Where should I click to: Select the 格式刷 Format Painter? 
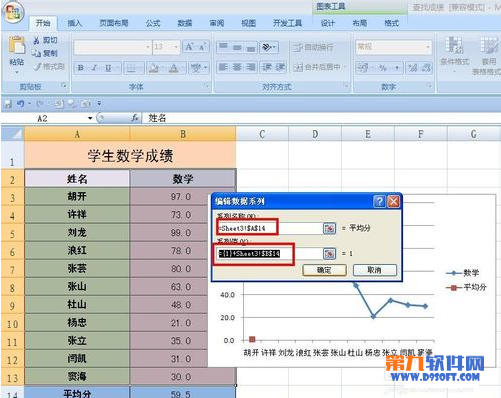pyautogui.click(x=48, y=66)
